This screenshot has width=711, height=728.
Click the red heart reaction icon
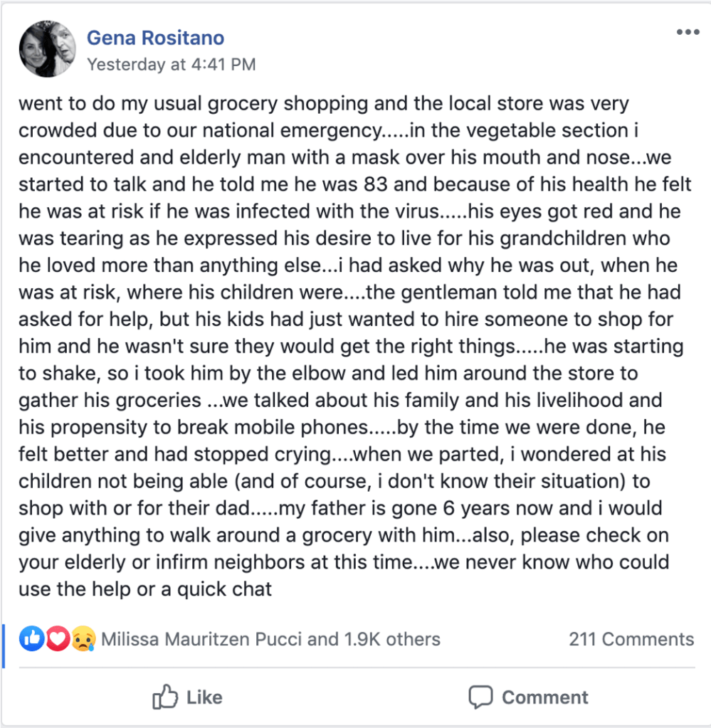(x=58, y=639)
